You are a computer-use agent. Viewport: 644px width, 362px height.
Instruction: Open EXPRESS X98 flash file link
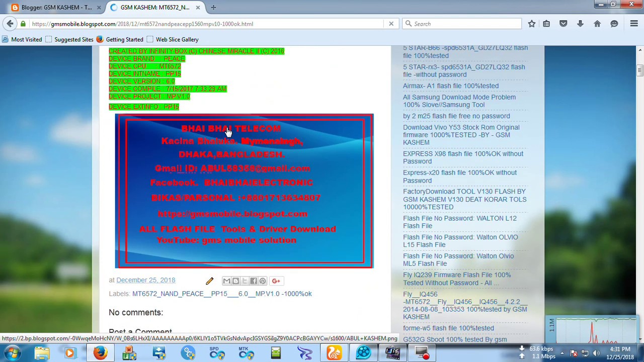pyautogui.click(x=463, y=157)
